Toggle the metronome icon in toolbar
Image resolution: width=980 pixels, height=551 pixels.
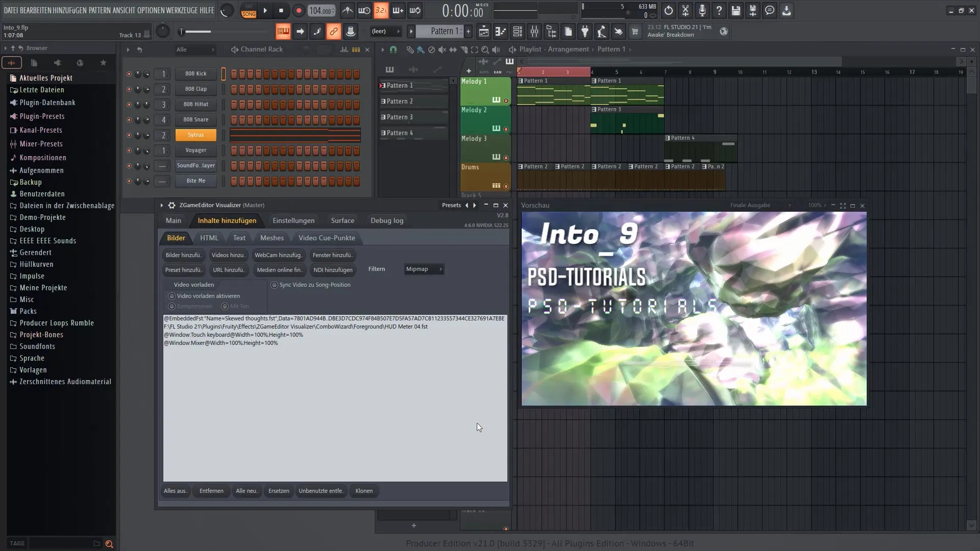348,10
